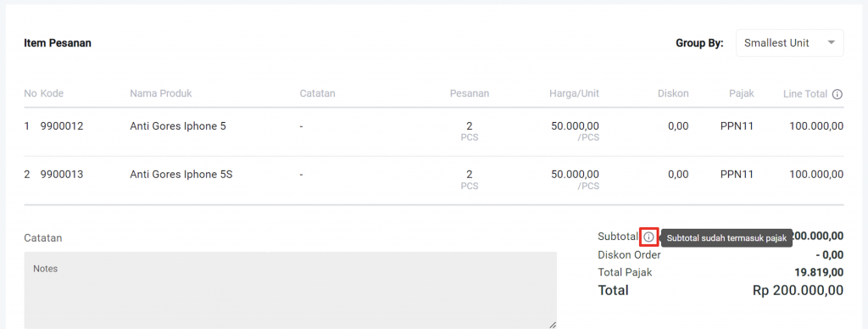Image resolution: width=868 pixels, height=329 pixels.
Task: Click the Line Total info icon
Action: click(x=837, y=94)
